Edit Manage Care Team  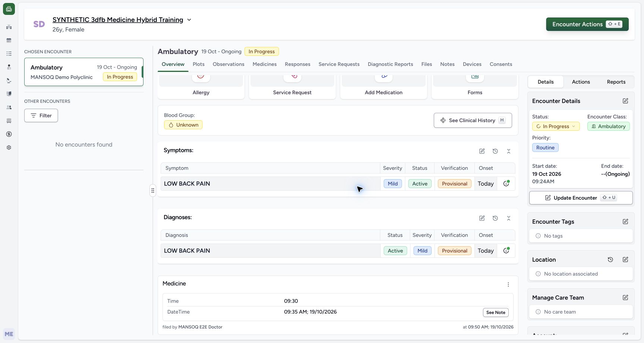click(625, 298)
